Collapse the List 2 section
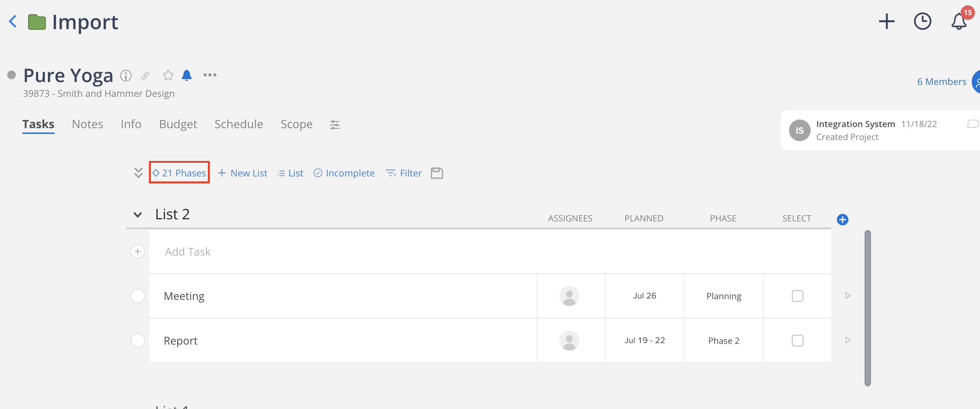Image resolution: width=980 pixels, height=409 pixels. (138, 215)
